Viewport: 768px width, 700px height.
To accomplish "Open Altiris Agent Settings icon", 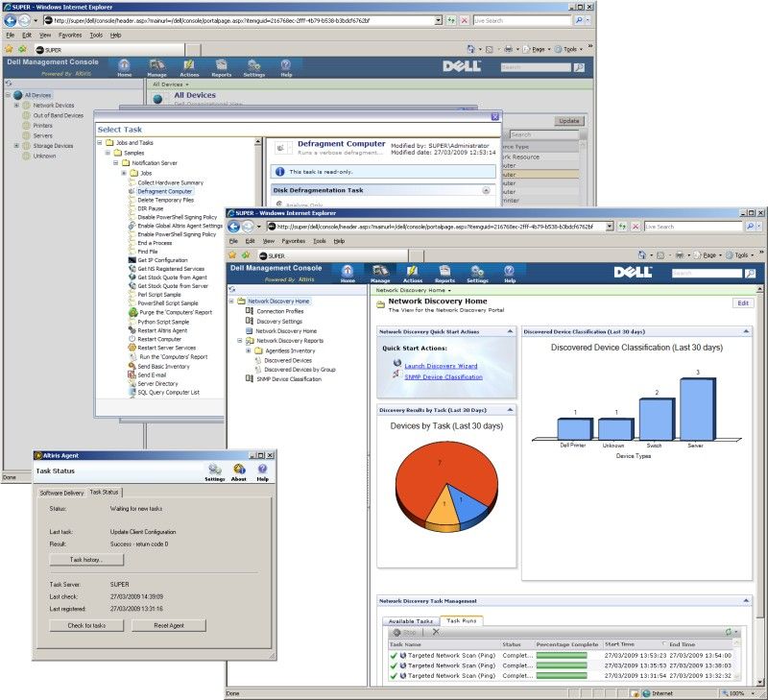I will pyautogui.click(x=214, y=472).
